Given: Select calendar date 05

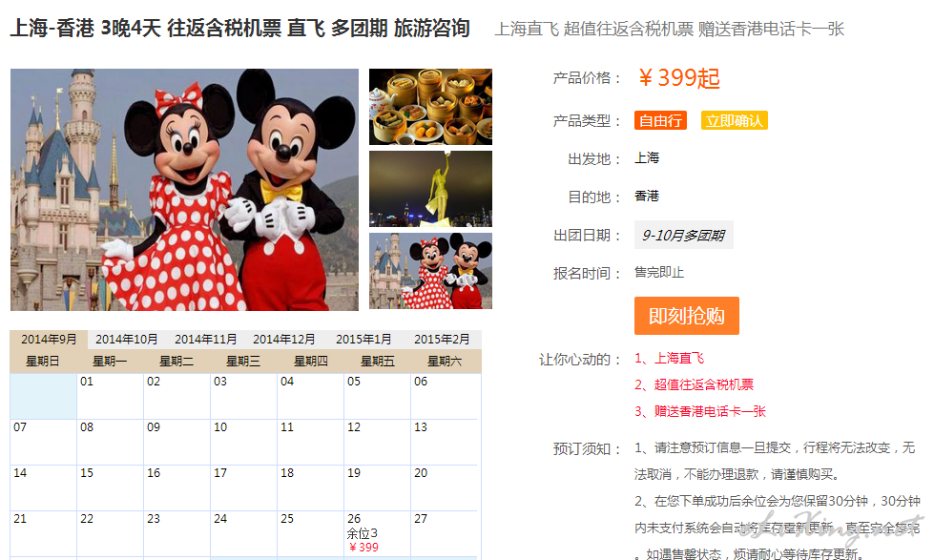Looking at the screenshot, I should (377, 396).
